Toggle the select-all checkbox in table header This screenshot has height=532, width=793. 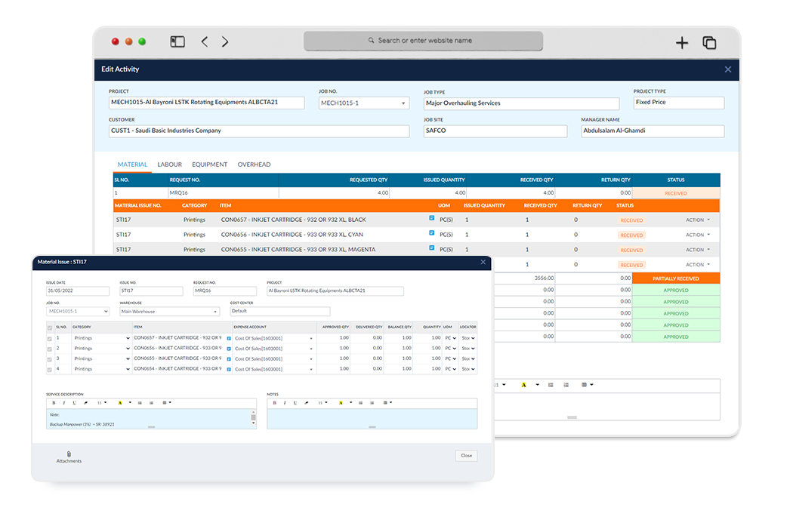pyautogui.click(x=51, y=328)
